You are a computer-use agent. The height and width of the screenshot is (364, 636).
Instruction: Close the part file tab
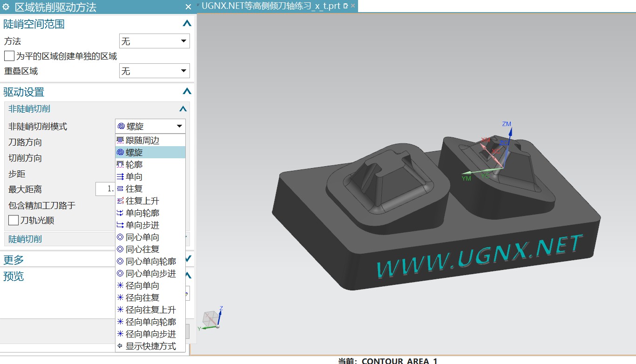353,6
